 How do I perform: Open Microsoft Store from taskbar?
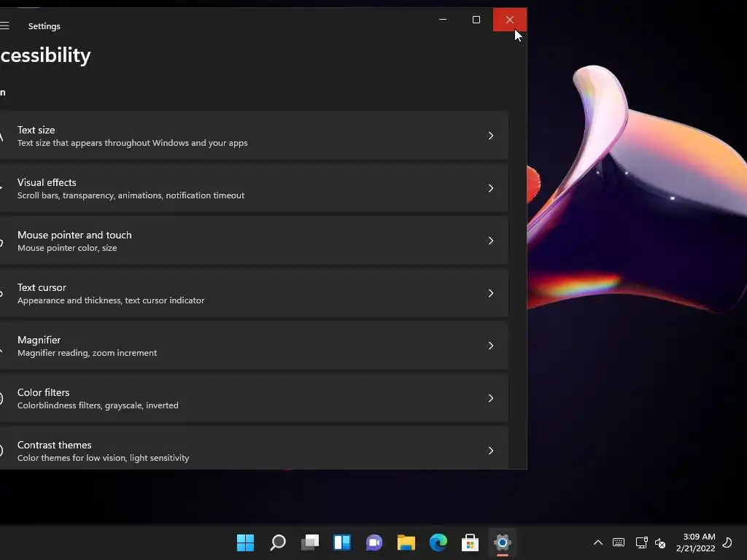pyautogui.click(x=471, y=542)
